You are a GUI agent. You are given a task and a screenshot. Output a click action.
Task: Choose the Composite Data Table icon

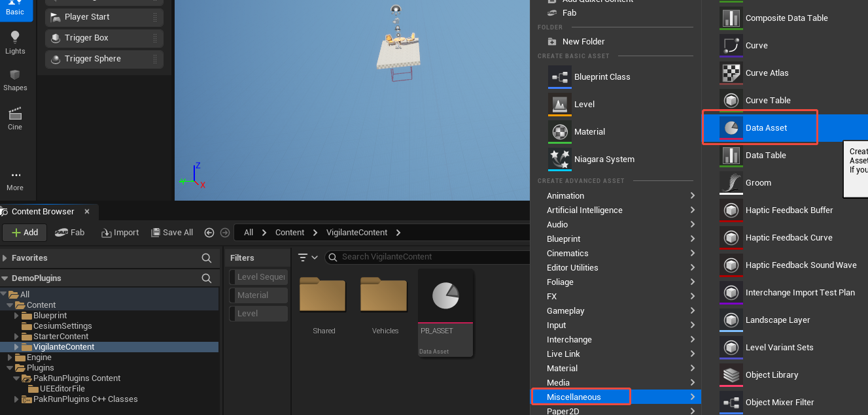731,18
